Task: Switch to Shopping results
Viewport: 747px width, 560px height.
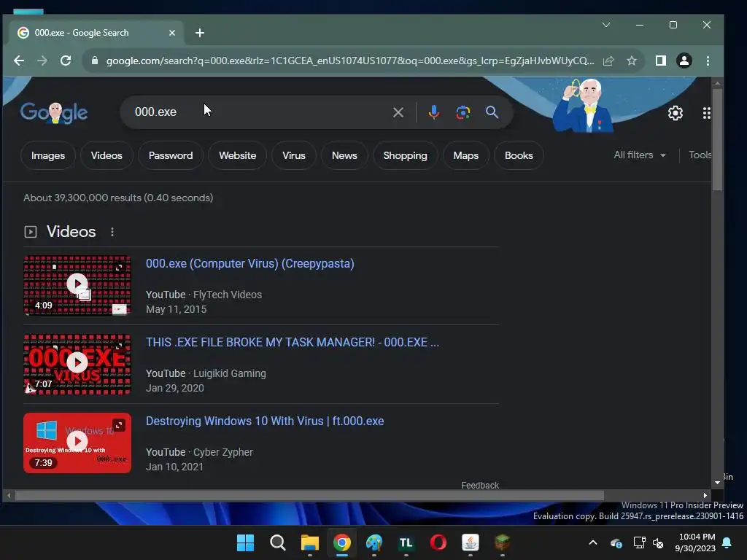Action: (405, 155)
